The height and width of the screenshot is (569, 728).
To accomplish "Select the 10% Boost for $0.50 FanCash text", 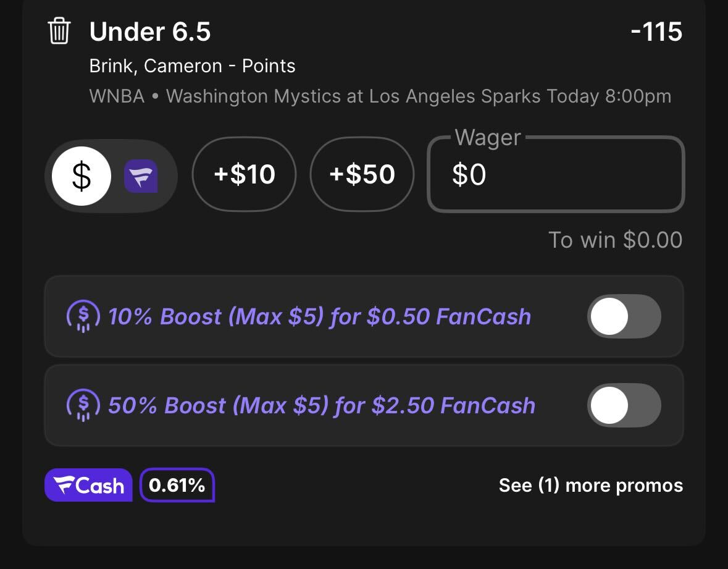I will pos(319,317).
